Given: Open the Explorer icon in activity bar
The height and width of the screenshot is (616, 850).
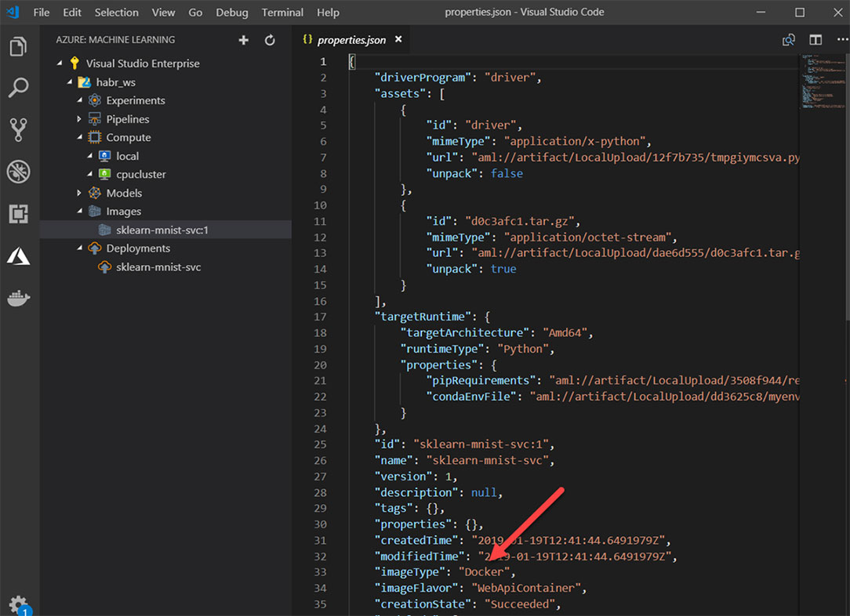Looking at the screenshot, I should click(x=19, y=47).
